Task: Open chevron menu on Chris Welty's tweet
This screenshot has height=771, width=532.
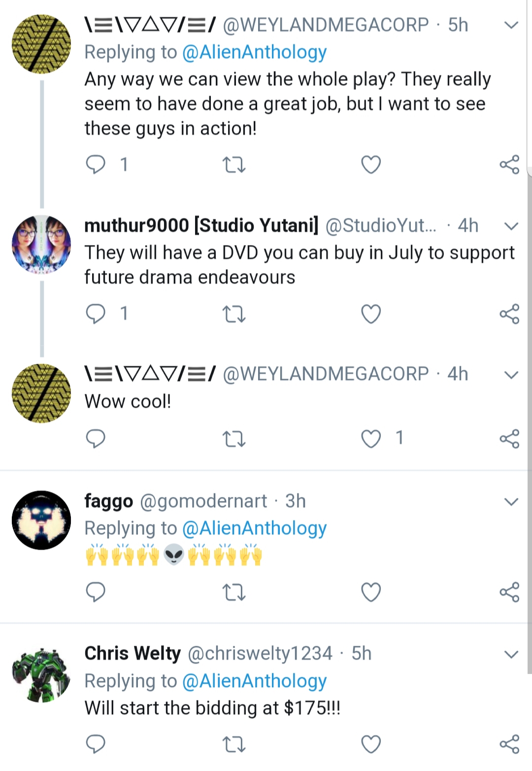Action: coord(511,654)
